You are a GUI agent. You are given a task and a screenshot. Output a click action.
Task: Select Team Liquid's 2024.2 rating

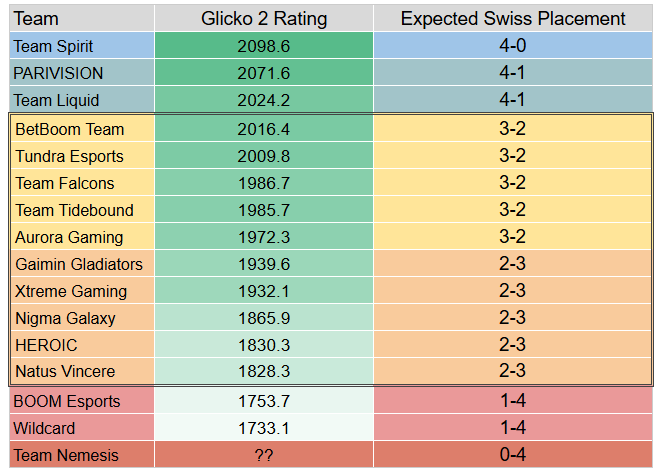pyautogui.click(x=264, y=100)
